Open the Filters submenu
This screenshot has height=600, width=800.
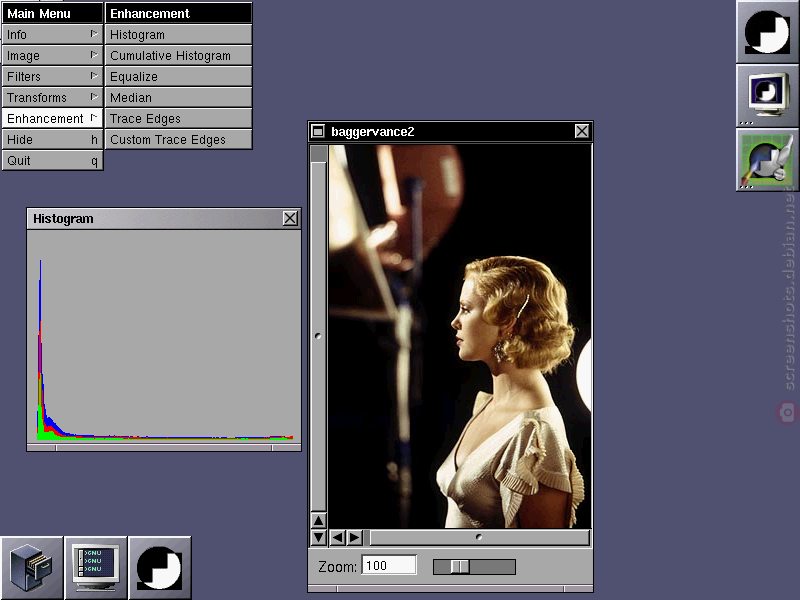point(53,77)
